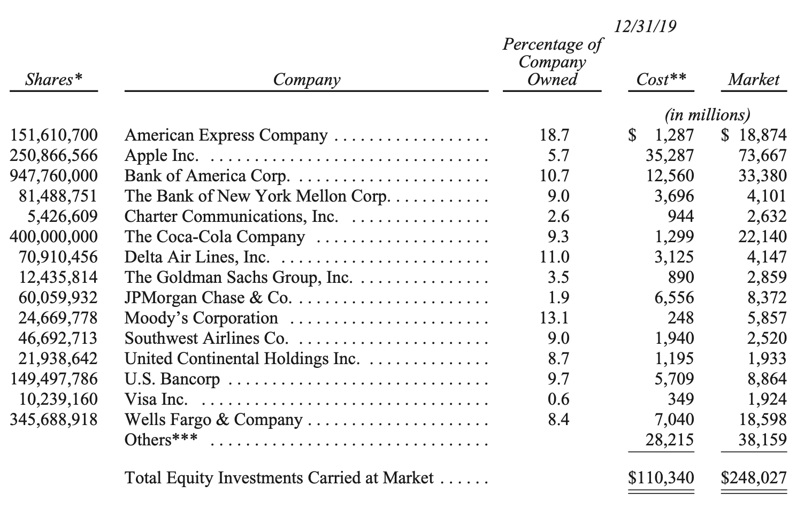Click the (in millions) note
812x509 pixels.
click(707, 115)
